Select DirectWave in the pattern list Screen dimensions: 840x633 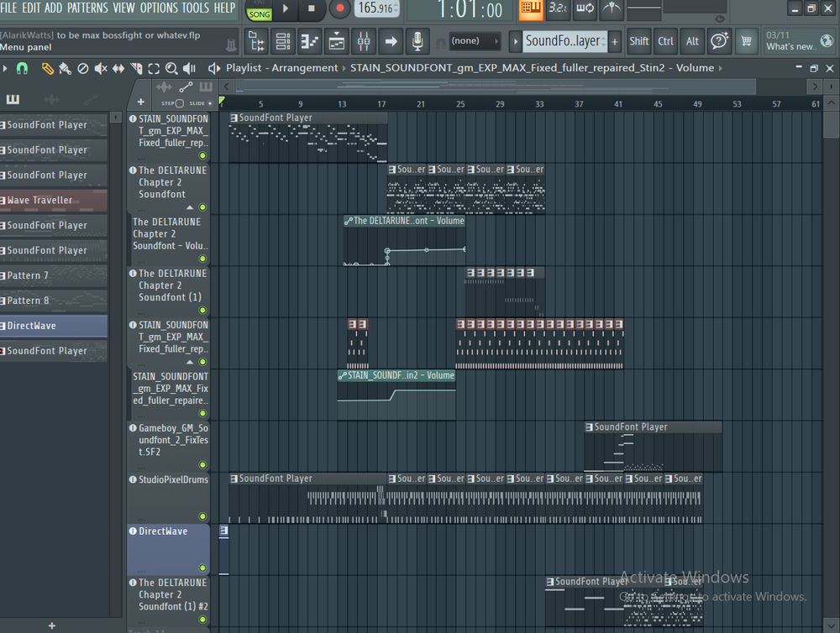point(54,326)
